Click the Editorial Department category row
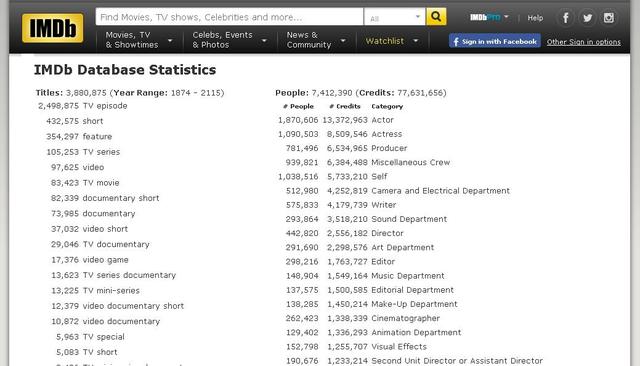Viewport: 640px width, 366px height. (370, 290)
